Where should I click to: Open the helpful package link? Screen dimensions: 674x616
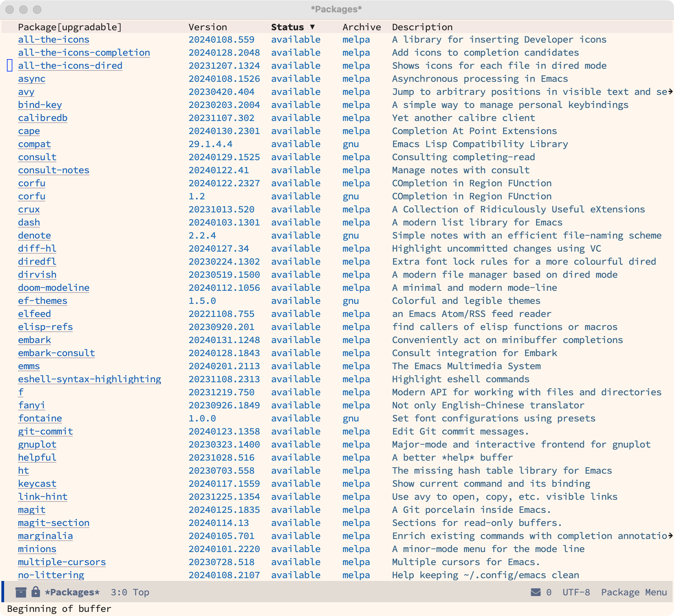[37, 458]
